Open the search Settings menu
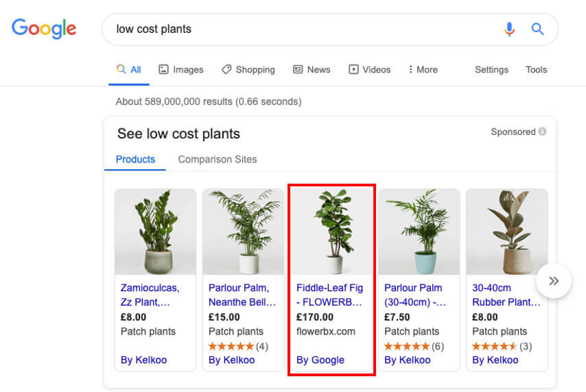Viewport: 586px width, 392px height. [x=491, y=70]
